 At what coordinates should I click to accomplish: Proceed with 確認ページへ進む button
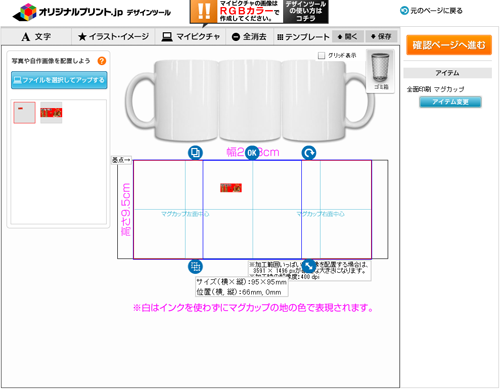(449, 45)
